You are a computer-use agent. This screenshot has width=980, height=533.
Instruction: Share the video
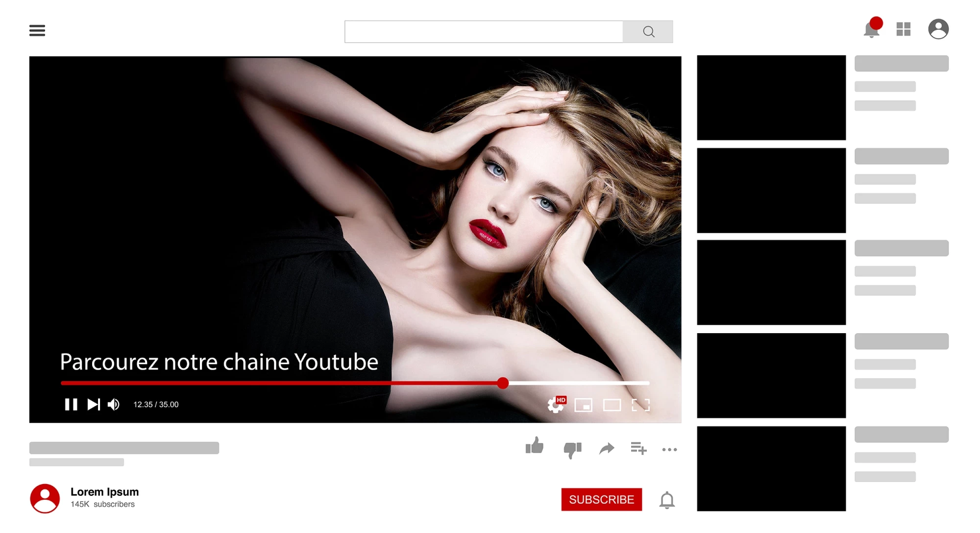[x=607, y=449]
